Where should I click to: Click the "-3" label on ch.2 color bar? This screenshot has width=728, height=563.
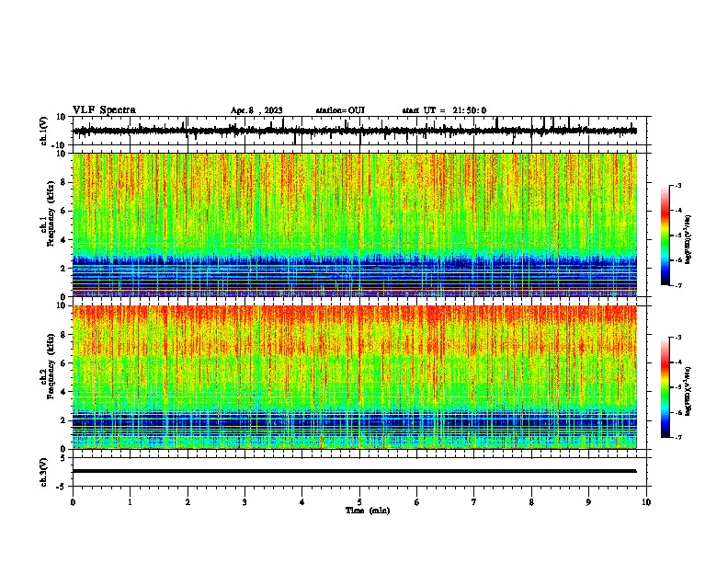[x=678, y=338]
